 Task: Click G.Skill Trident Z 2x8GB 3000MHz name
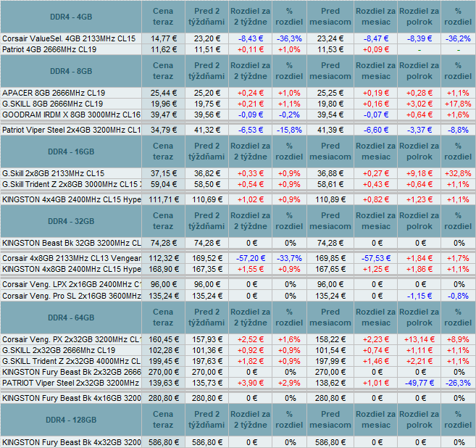(x=71, y=184)
